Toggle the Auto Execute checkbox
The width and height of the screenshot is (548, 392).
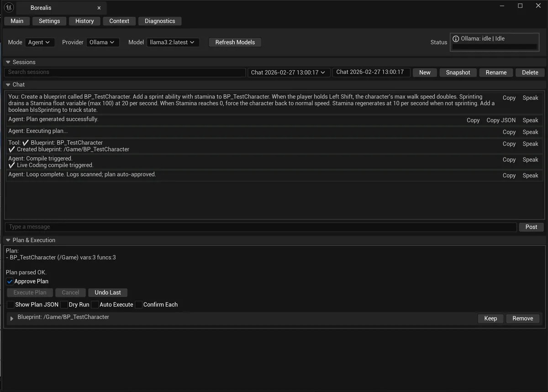(x=95, y=304)
